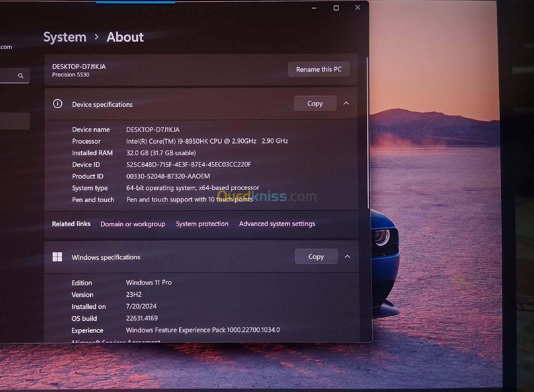Click the installed date '7/20/2024'

pos(141,306)
